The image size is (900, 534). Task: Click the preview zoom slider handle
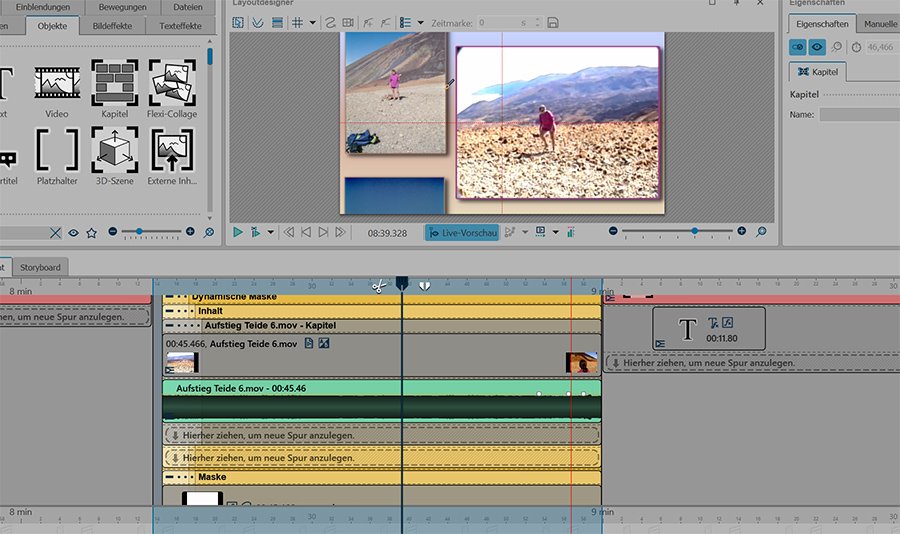695,231
